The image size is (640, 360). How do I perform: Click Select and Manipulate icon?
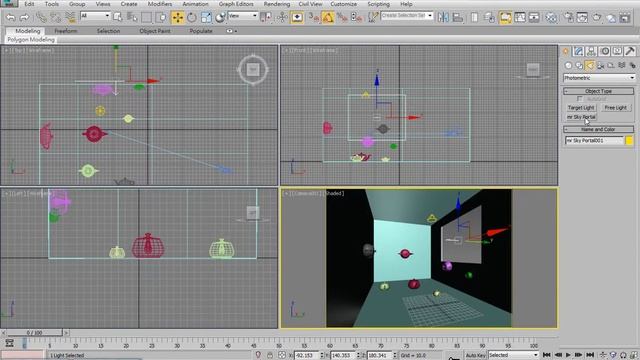(x=282, y=17)
